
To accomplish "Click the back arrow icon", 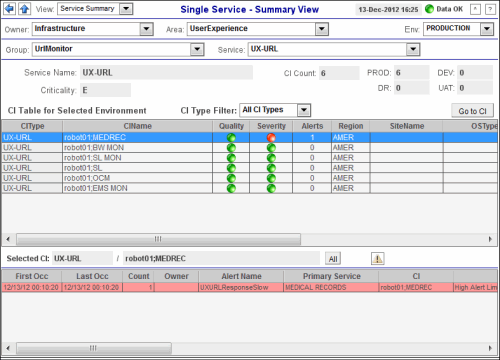I will (9, 8).
